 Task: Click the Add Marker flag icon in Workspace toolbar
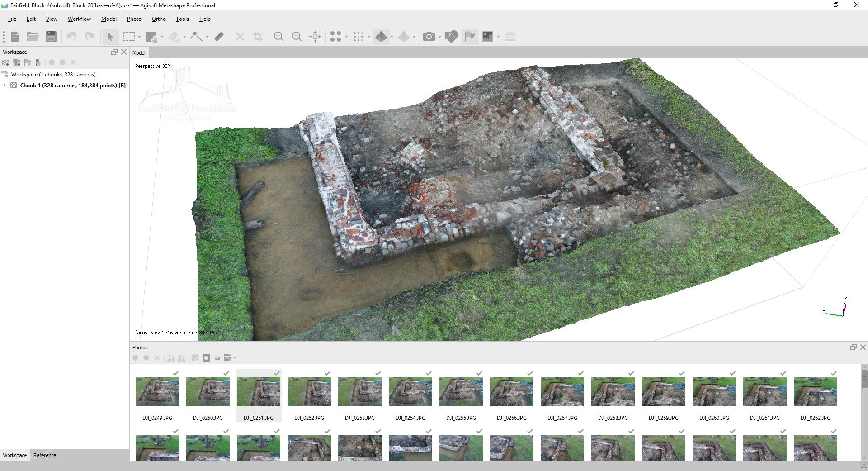coord(28,62)
